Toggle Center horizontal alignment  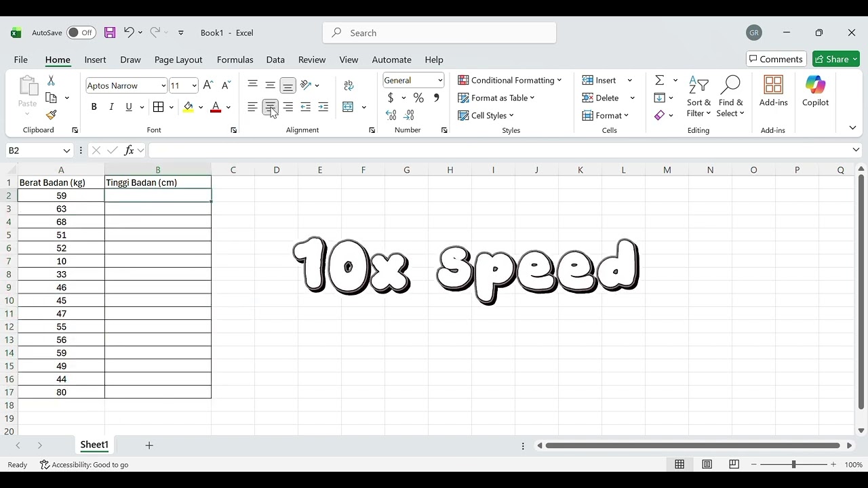[x=271, y=107]
